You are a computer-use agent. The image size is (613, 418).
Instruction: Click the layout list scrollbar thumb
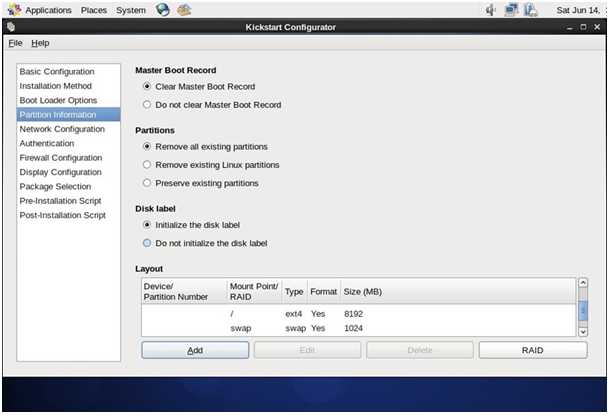click(583, 310)
